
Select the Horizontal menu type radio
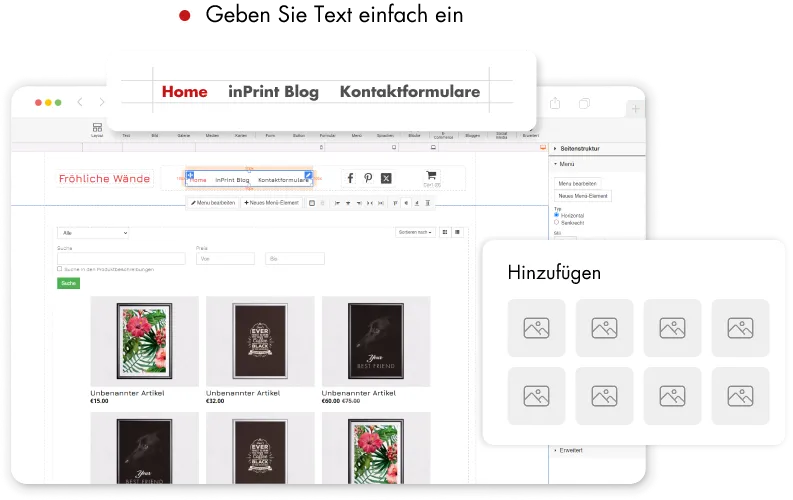point(556,214)
